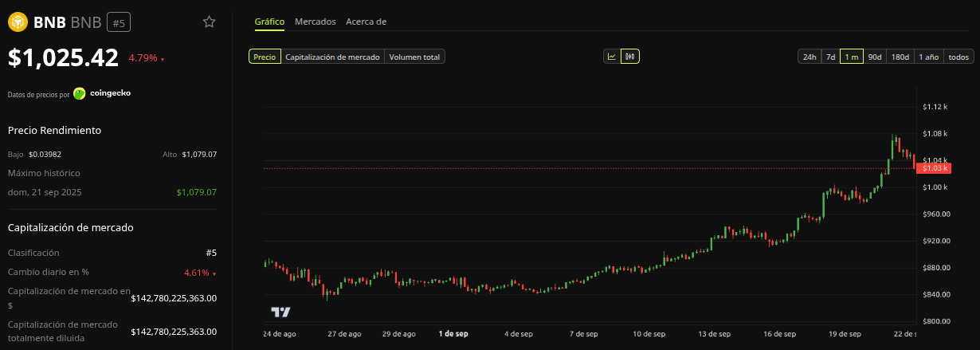Screen dimensions: 980x350
Task: Click the $800.00 price axis label
Action: [x=935, y=321]
